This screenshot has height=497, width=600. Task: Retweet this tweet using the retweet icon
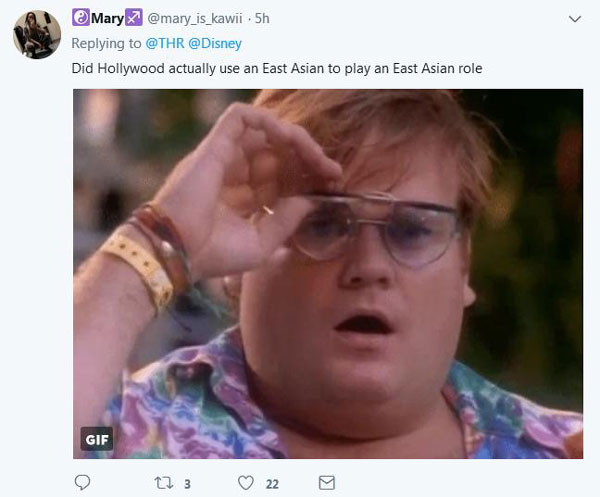[x=164, y=483]
